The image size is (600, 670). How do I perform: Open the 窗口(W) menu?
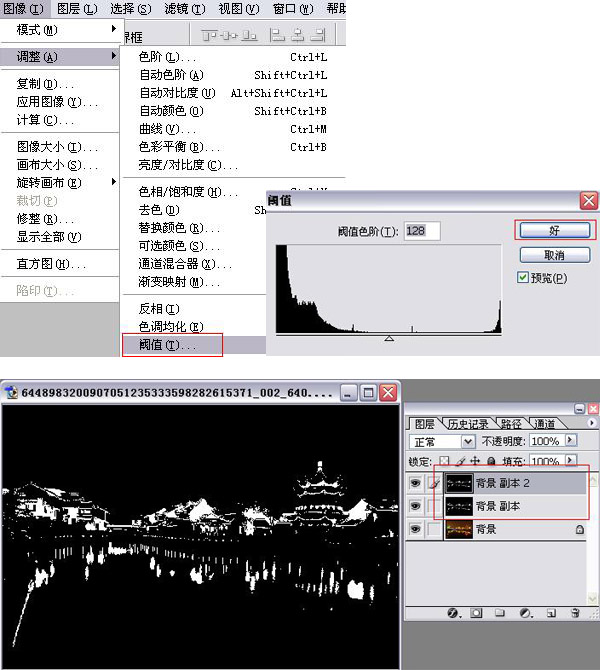tap(293, 9)
